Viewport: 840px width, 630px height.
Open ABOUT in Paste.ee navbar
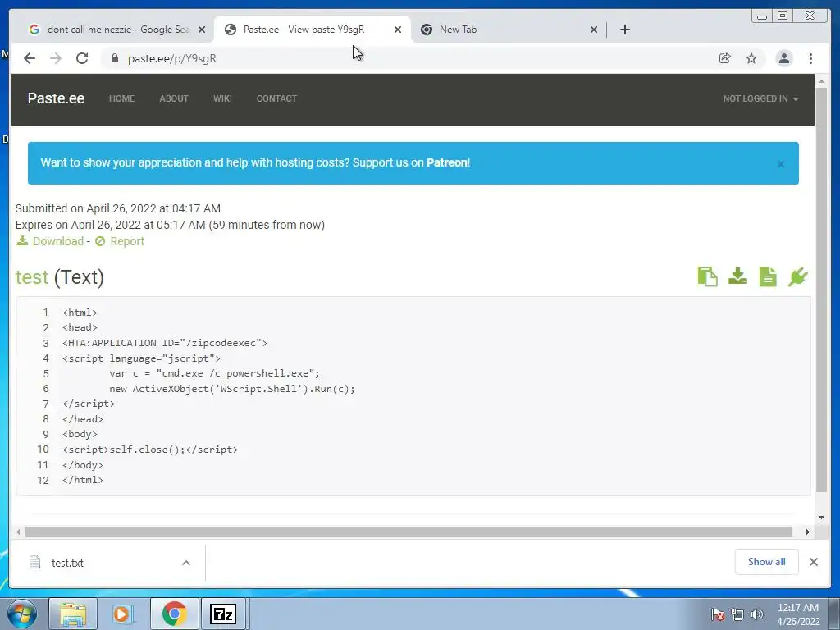click(x=174, y=98)
